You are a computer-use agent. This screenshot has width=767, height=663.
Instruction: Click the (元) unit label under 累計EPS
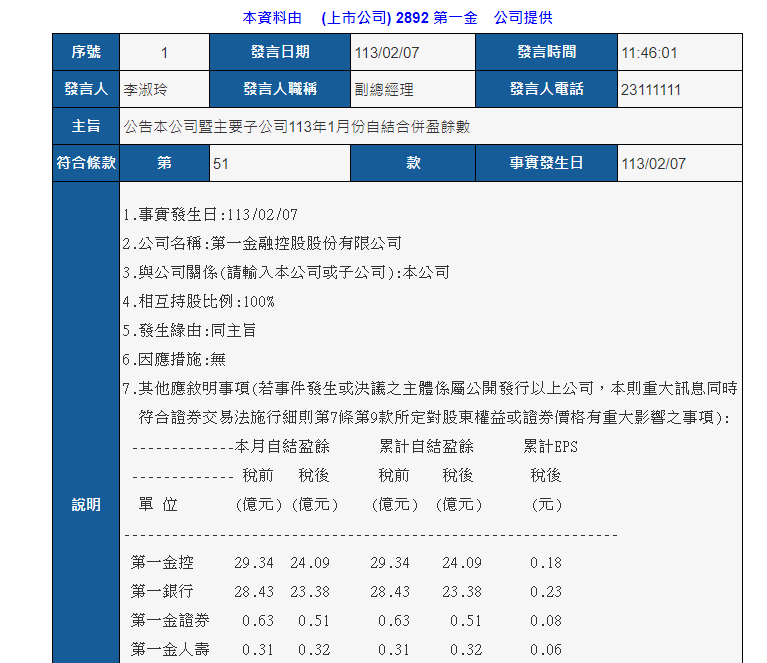pyautogui.click(x=546, y=504)
